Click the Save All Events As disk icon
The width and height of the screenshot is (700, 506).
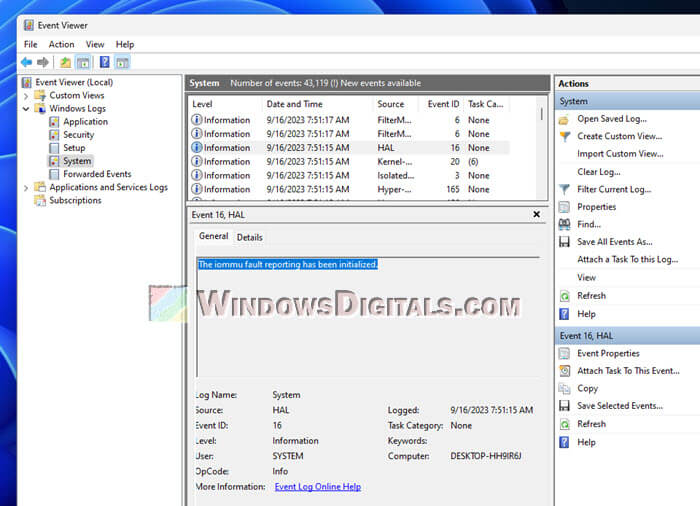point(564,242)
